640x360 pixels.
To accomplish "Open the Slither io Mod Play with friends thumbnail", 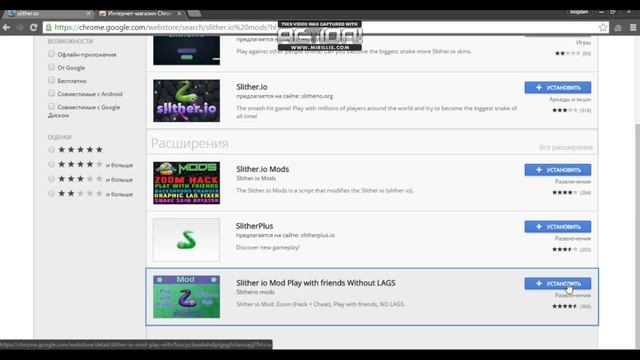I will tap(187, 297).
